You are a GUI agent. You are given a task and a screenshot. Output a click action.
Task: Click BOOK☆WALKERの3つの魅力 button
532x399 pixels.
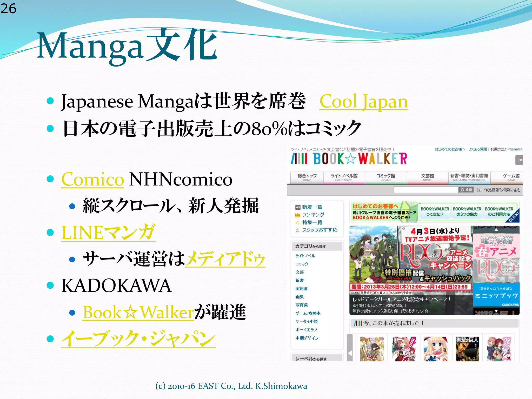pyautogui.click(x=467, y=212)
